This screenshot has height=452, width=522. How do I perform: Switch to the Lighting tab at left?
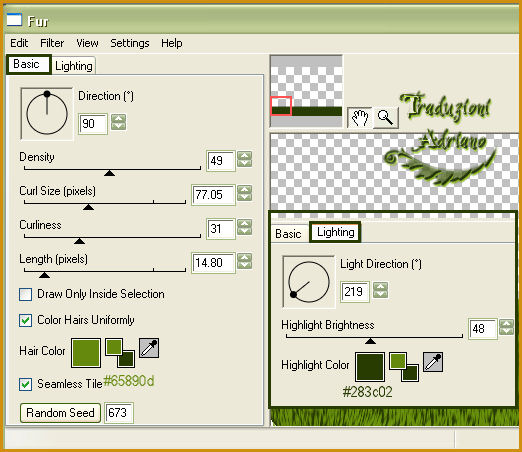(x=74, y=66)
